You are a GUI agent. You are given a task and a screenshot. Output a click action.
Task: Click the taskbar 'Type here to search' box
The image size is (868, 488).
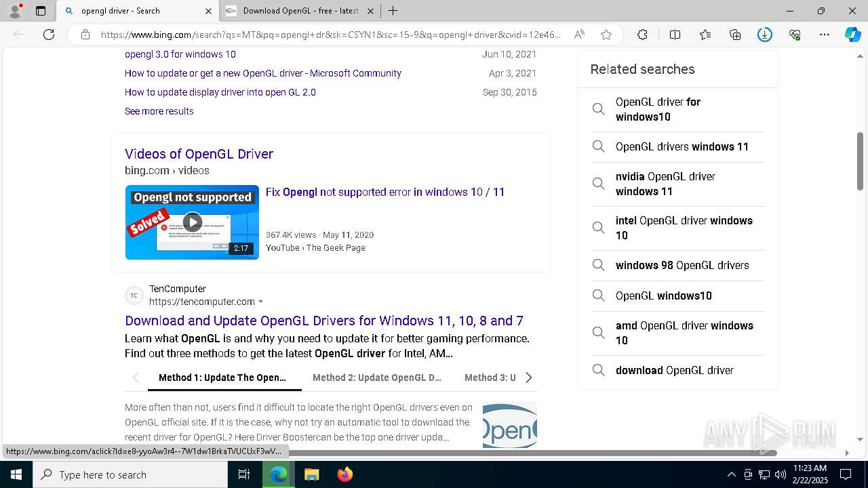point(130,474)
